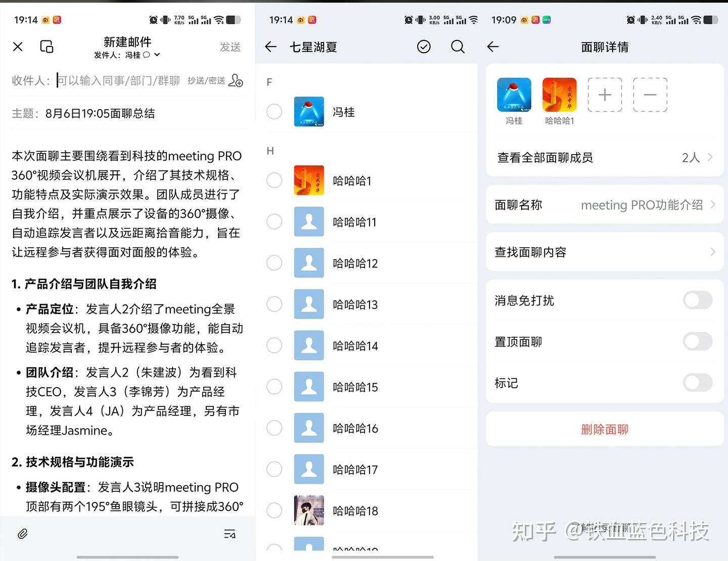Tap the Weibo notification icon in left status bar
Viewport: 728px width, 561px height.
point(46,20)
